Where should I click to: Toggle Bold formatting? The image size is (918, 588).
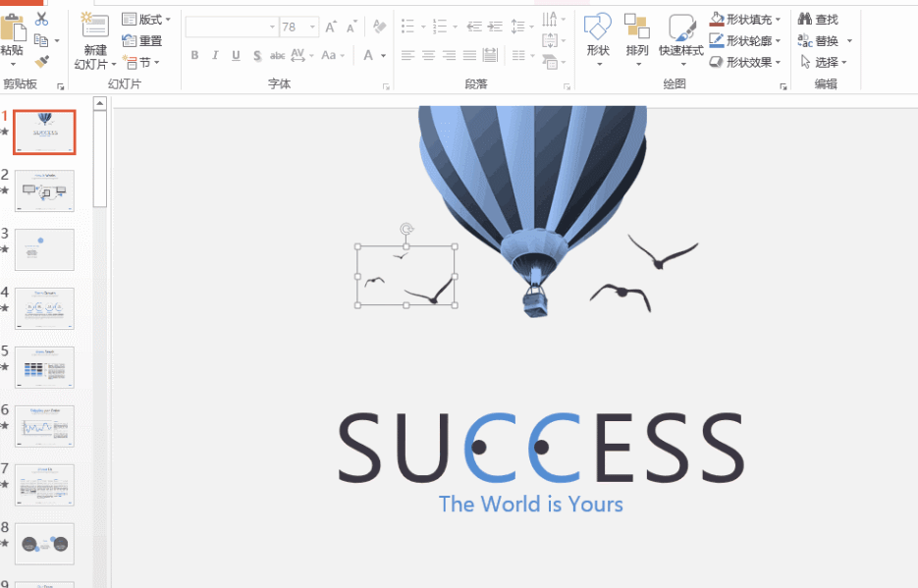pos(194,56)
